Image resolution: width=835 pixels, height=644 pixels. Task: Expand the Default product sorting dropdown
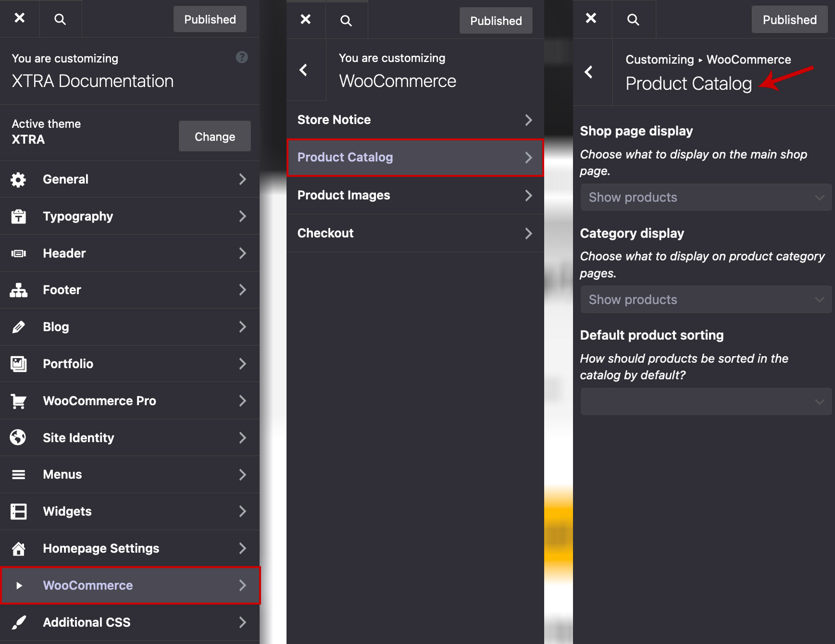[x=706, y=402]
